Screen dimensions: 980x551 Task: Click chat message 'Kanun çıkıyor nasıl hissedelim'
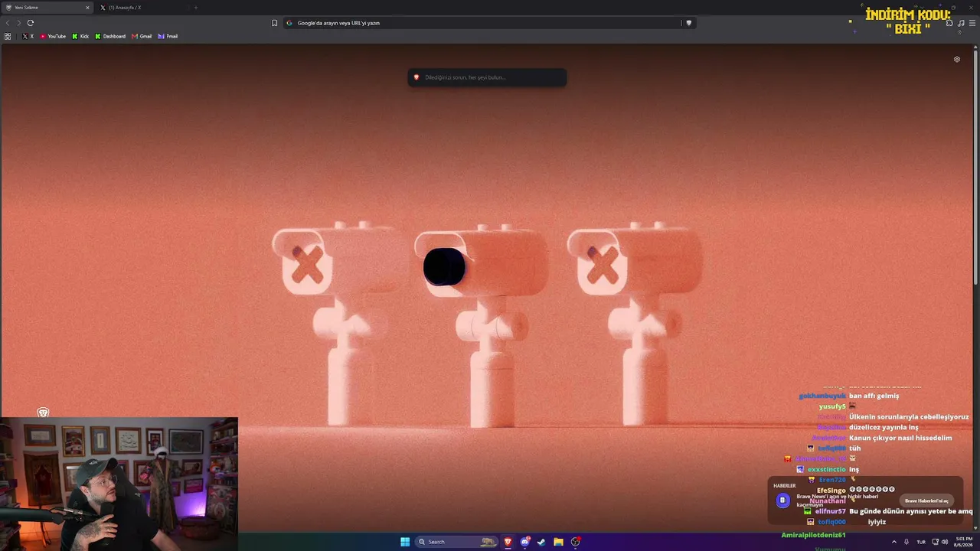click(900, 438)
